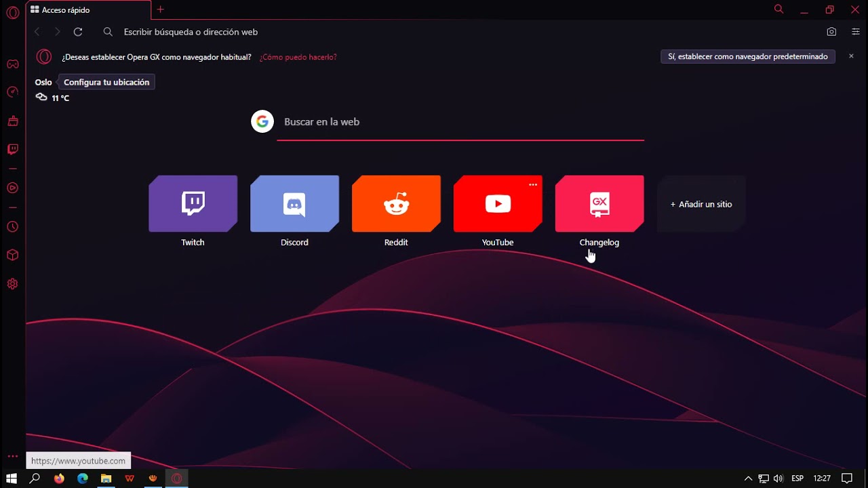Click the Oslo location text
This screenshot has height=488, width=868.
[x=43, y=82]
